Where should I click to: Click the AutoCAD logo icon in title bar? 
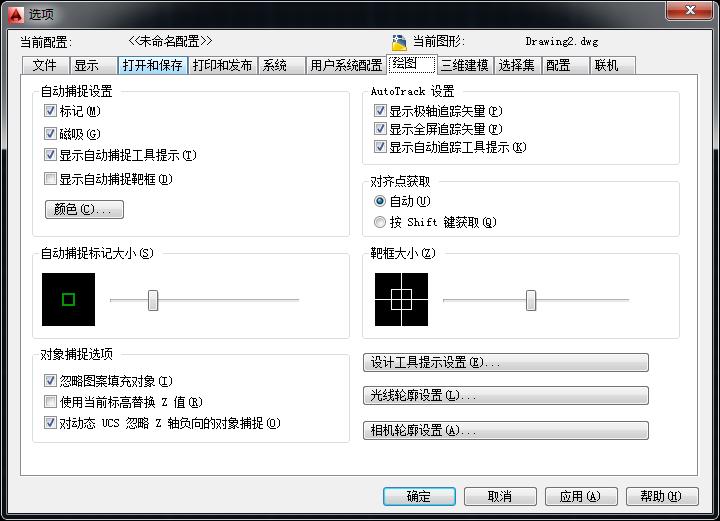coord(16,15)
